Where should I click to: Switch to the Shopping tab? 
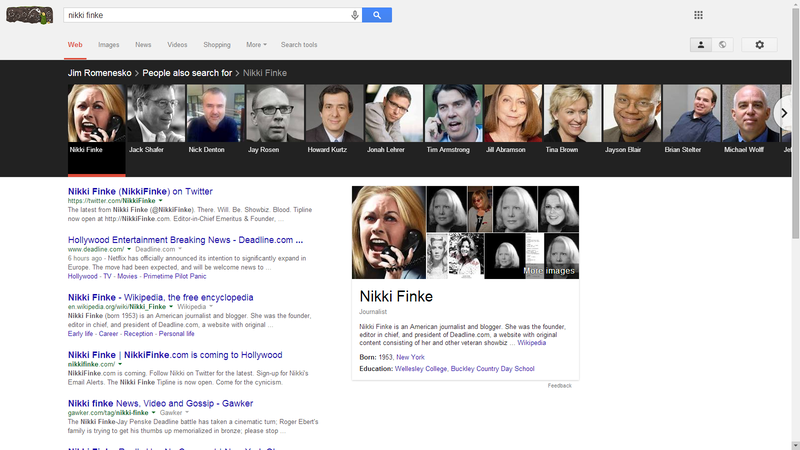217,45
